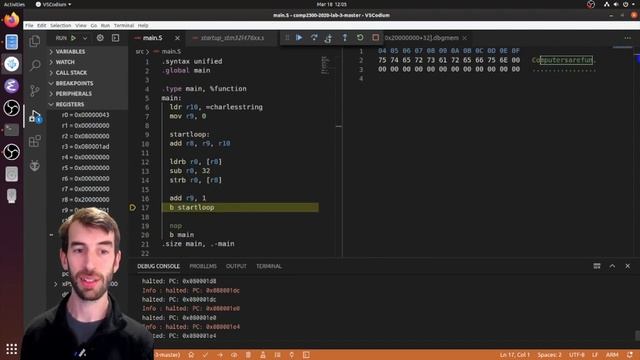This screenshot has height=360, width=640.
Task: Open launch.json settings gear
Action: point(100,38)
